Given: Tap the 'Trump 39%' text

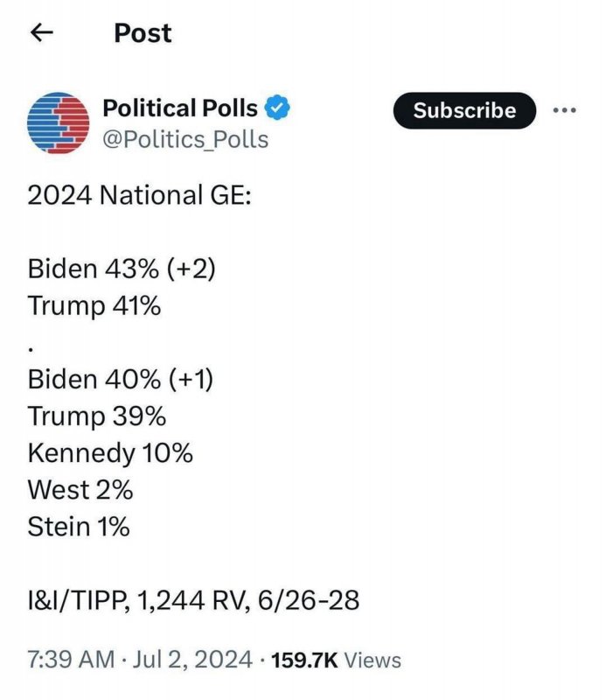Looking at the screenshot, I should [x=96, y=416].
